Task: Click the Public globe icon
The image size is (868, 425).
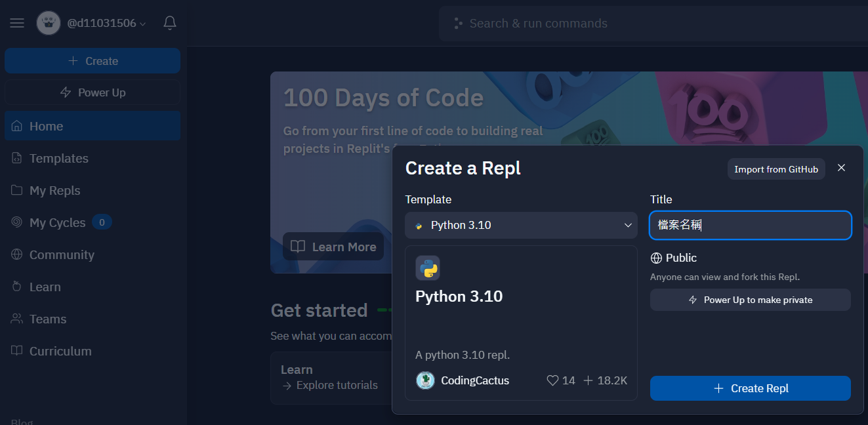Action: point(656,258)
